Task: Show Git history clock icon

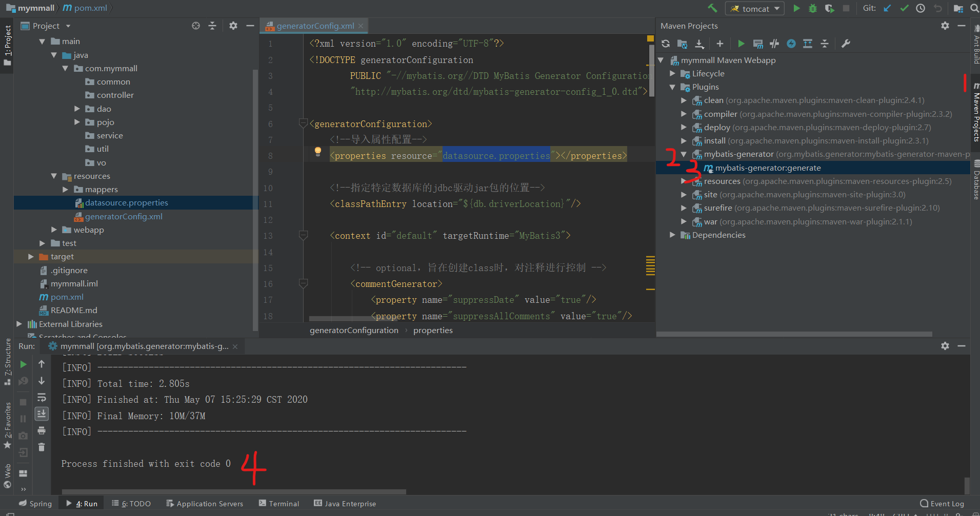Action: [x=921, y=8]
